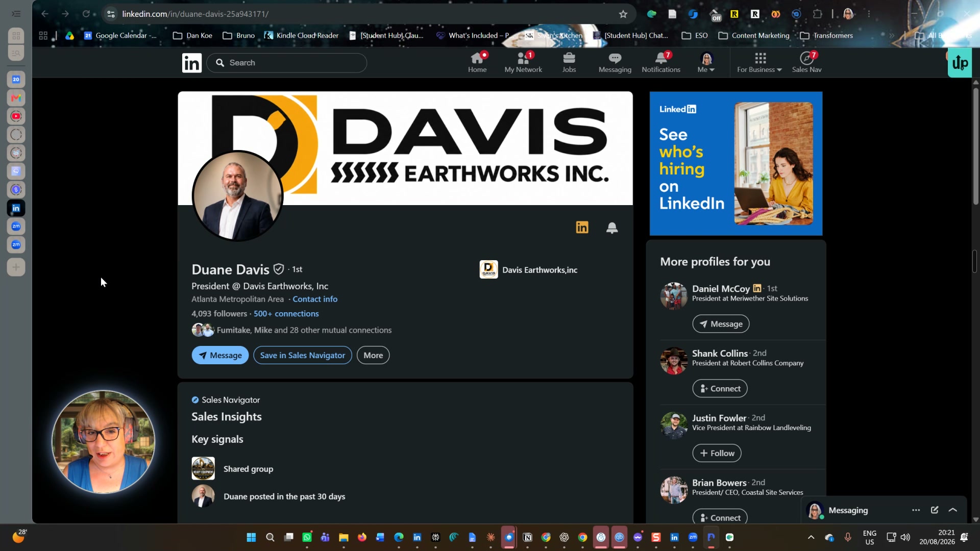Image resolution: width=980 pixels, height=551 pixels.
Task: Click the LinkedIn search field
Action: coord(287,63)
